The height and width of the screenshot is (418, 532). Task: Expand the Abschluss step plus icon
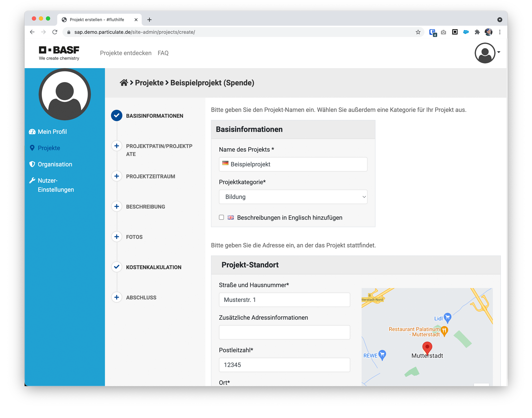pyautogui.click(x=117, y=297)
